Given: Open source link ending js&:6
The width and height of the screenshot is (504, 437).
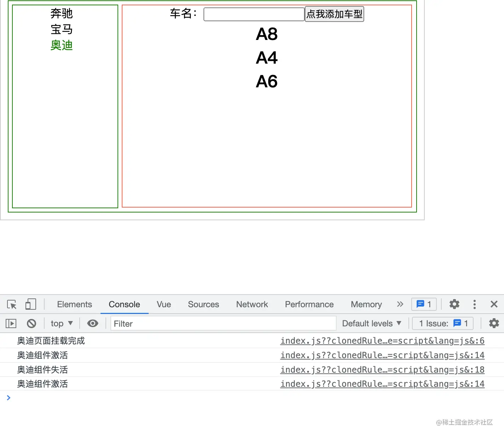Looking at the screenshot, I should [x=382, y=341].
